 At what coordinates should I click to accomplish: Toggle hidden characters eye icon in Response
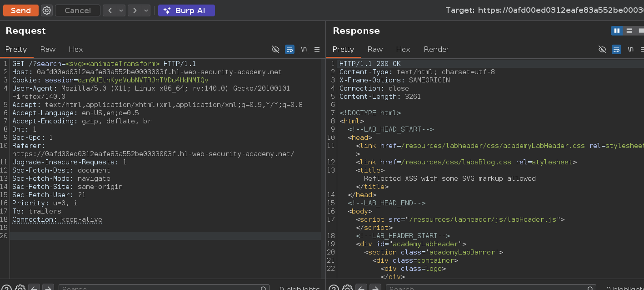tap(603, 49)
